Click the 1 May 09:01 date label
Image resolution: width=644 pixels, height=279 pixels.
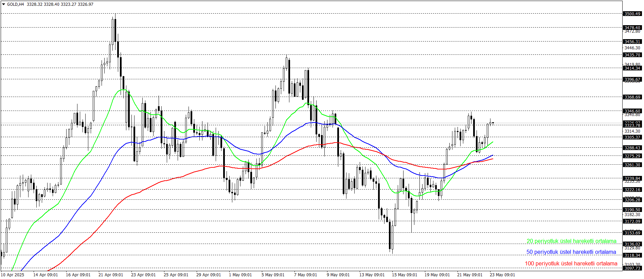point(240,275)
